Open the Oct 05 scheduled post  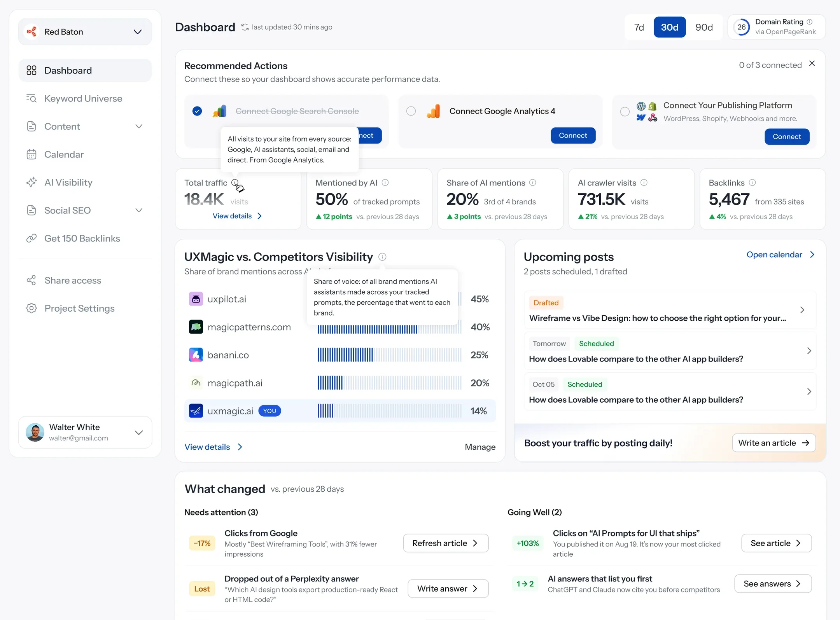670,392
